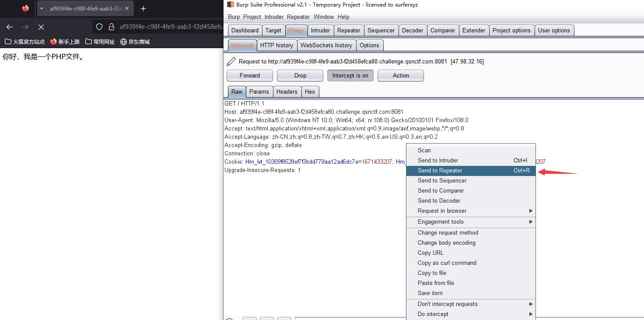Select Copy to file
Viewport: 644px width, 320px height.
coord(471,273)
